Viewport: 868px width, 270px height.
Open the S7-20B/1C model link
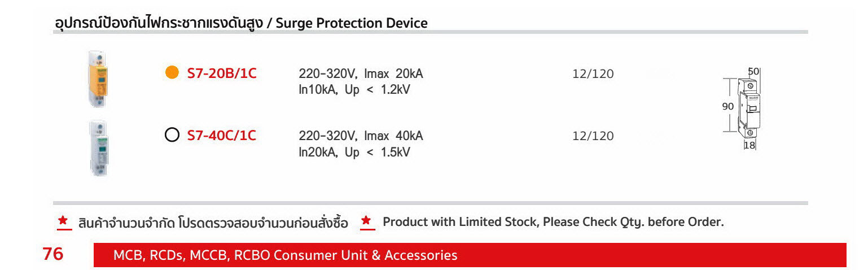tap(222, 73)
